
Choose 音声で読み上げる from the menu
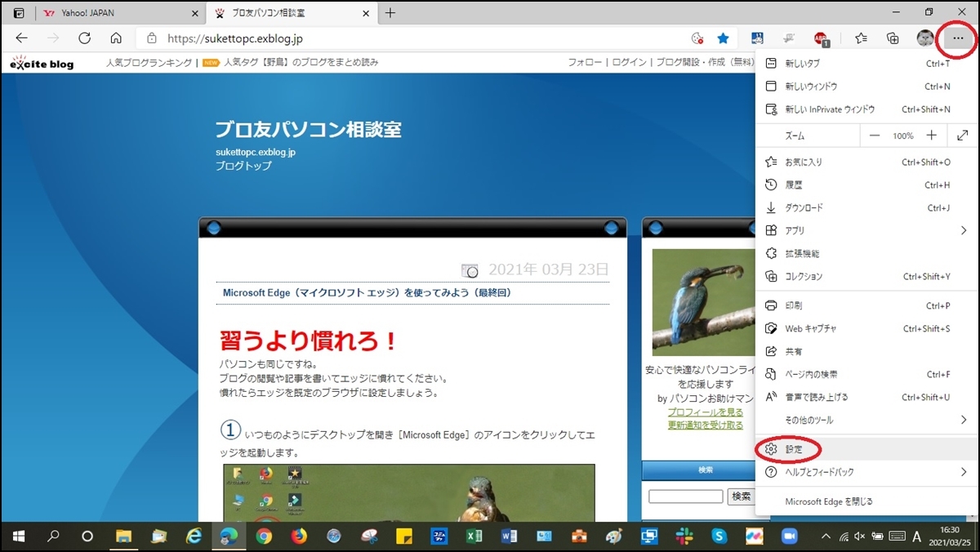[x=866, y=398]
